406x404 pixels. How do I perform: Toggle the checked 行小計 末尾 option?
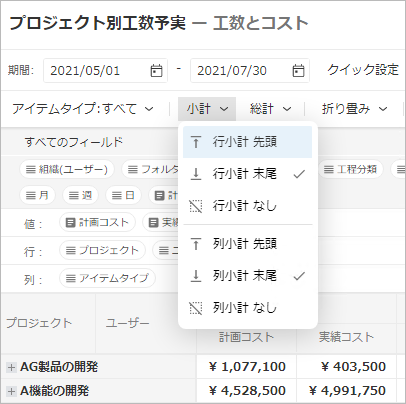(248, 174)
